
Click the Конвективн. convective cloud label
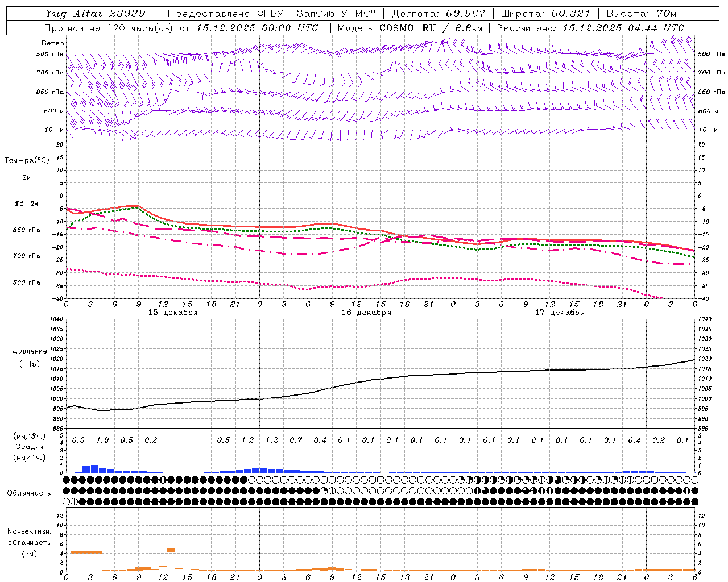(30, 531)
